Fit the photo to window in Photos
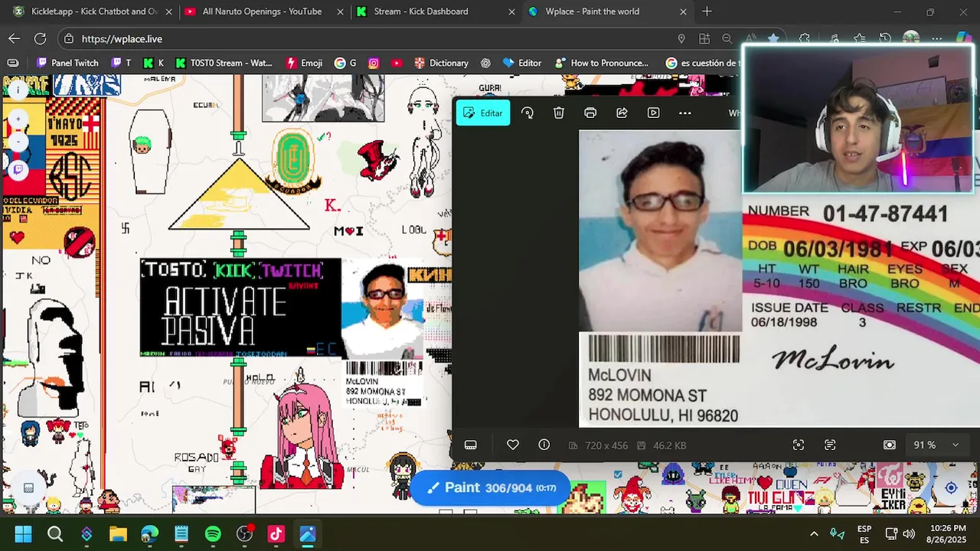The image size is (980, 551). [890, 445]
